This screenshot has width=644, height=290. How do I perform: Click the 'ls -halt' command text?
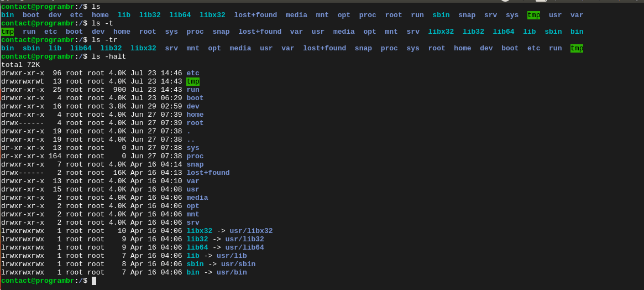pyautogui.click(x=109, y=56)
